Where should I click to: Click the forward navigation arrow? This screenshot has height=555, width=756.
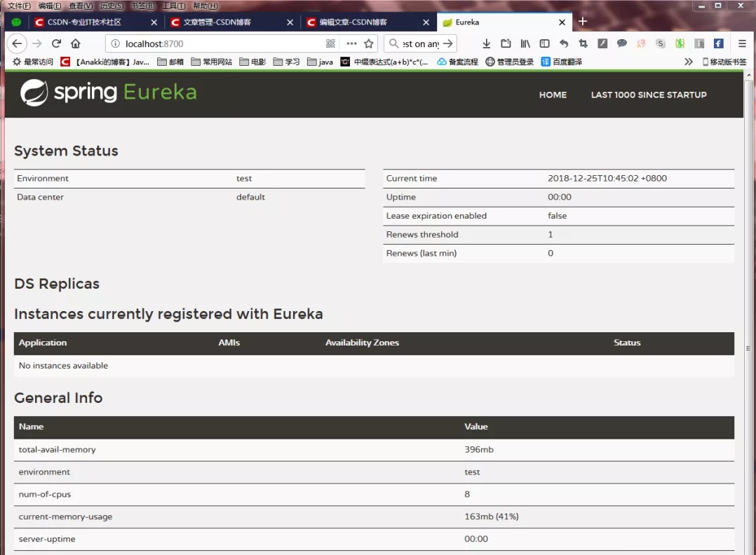pos(36,43)
